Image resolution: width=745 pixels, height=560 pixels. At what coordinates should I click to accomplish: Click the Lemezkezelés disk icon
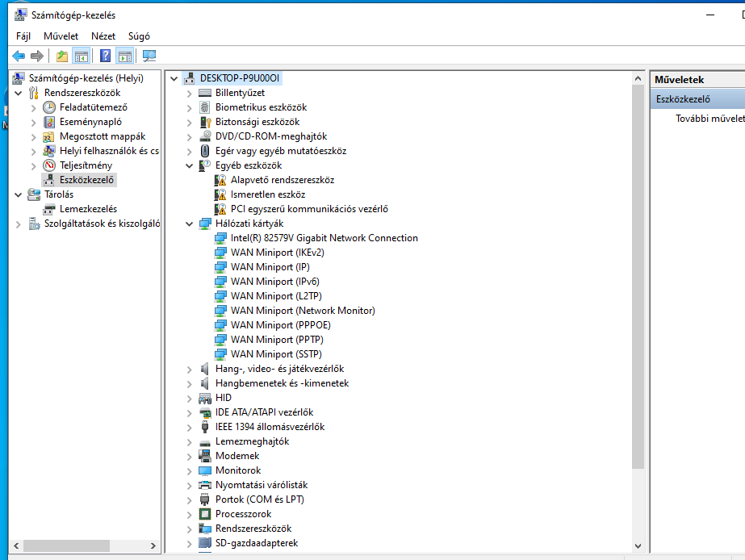click(49, 209)
